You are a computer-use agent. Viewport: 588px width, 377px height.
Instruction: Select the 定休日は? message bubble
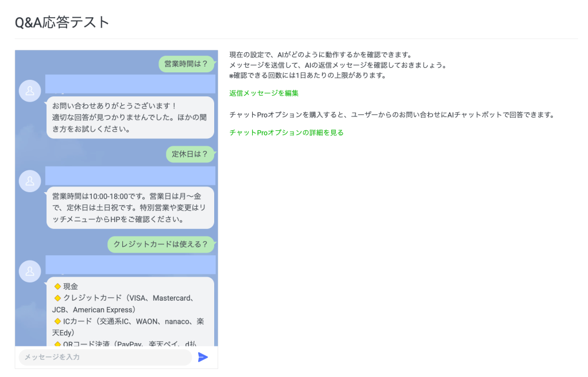(190, 154)
